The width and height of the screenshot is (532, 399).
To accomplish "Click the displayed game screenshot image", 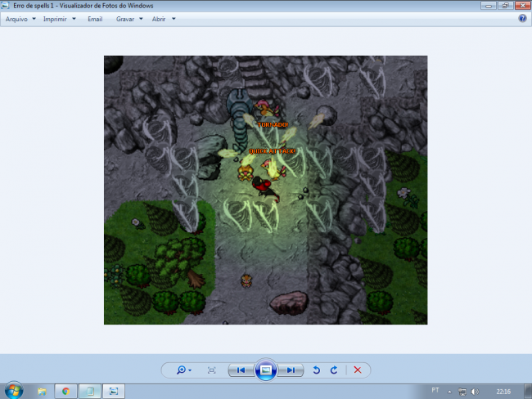I will (266, 191).
